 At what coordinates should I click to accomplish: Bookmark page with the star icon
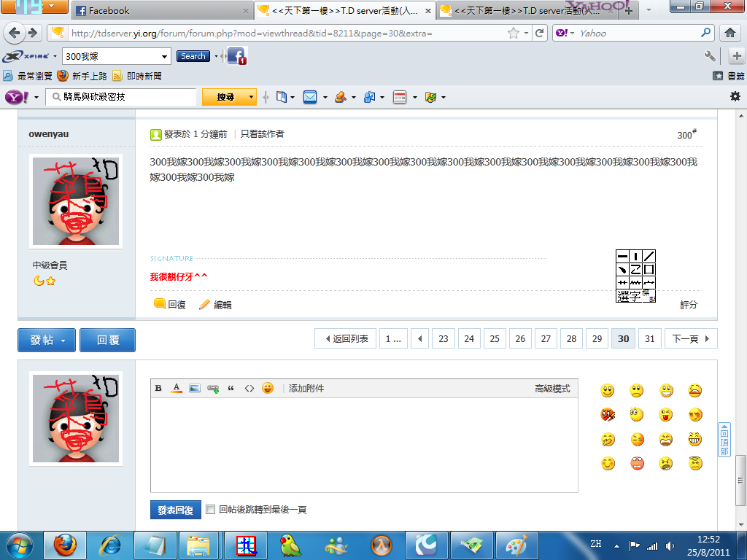point(513,33)
